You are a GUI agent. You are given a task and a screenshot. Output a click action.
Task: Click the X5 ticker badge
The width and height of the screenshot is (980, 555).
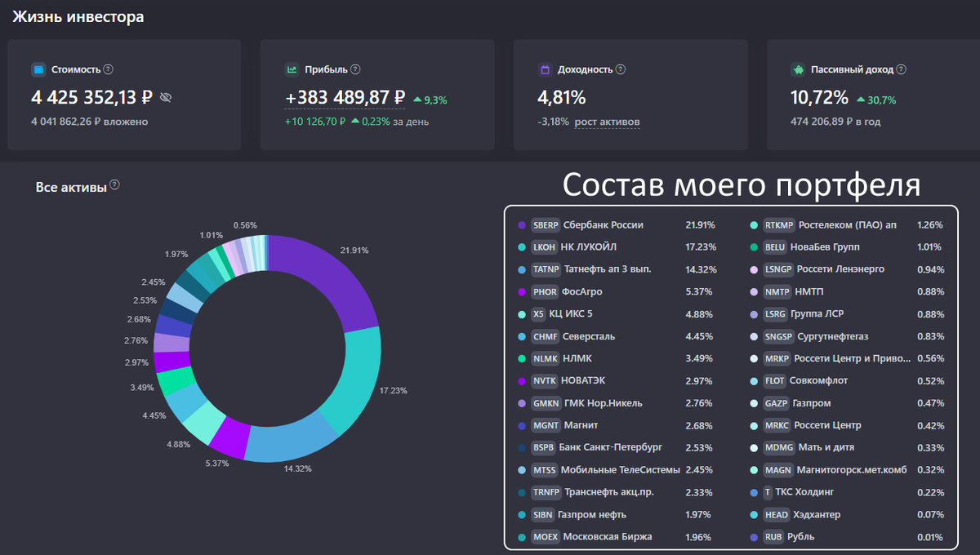[x=538, y=314]
